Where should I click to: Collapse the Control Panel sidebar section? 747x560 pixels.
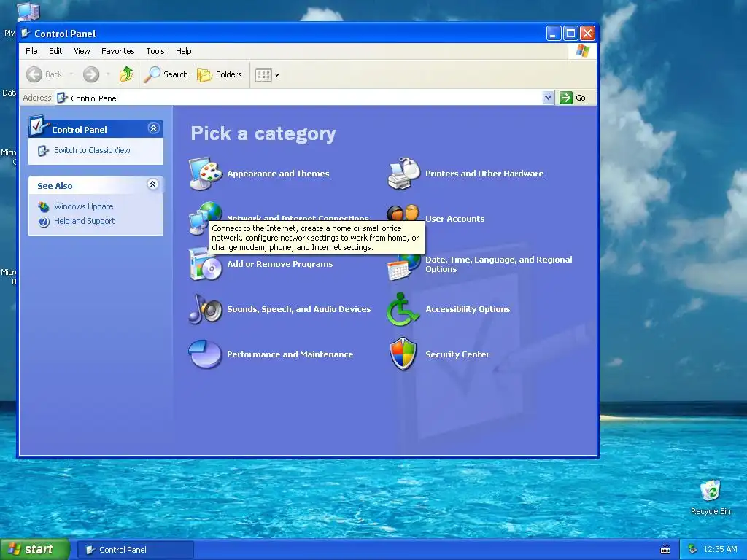(x=153, y=128)
